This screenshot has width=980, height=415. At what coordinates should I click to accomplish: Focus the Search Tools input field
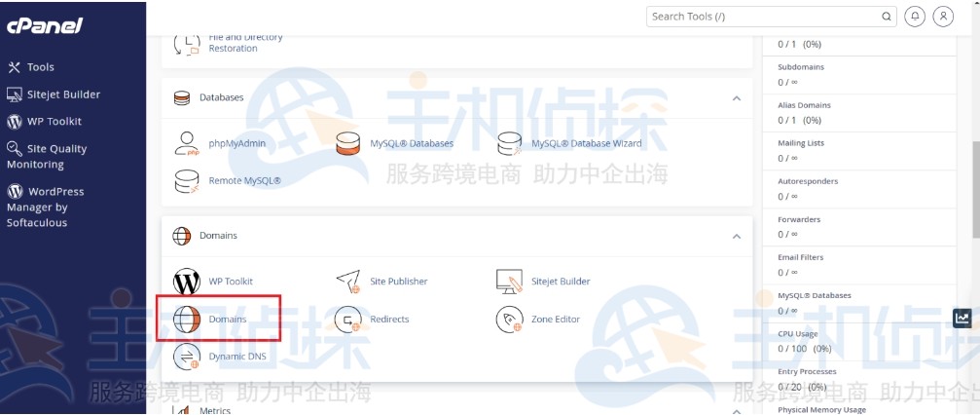[x=771, y=17]
